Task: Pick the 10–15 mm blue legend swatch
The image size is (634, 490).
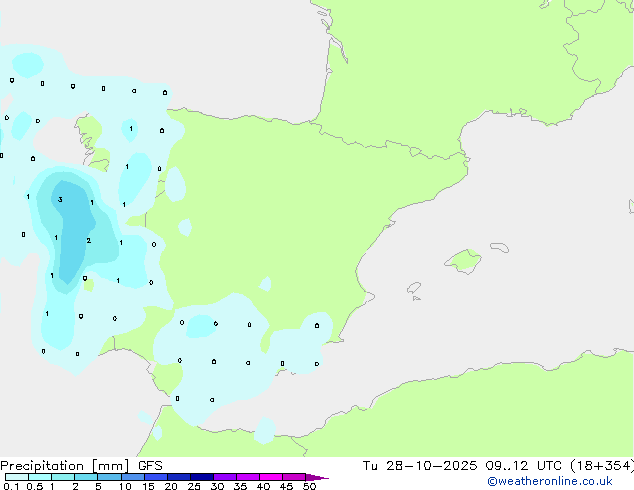Action: click(x=133, y=477)
